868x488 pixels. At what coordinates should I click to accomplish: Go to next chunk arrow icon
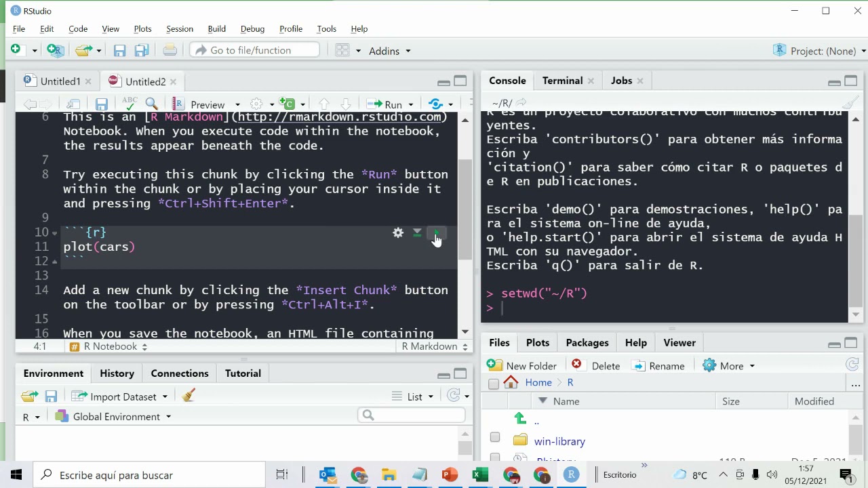tap(346, 104)
